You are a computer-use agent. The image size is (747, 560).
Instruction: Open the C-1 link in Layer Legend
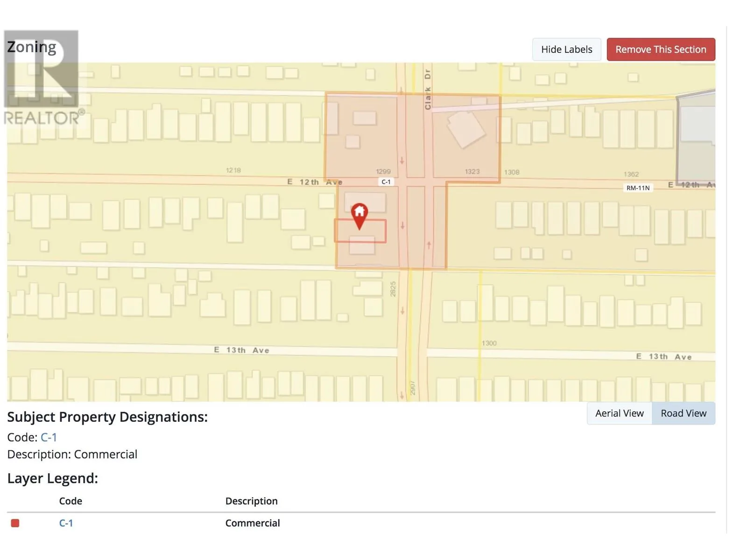coord(66,523)
